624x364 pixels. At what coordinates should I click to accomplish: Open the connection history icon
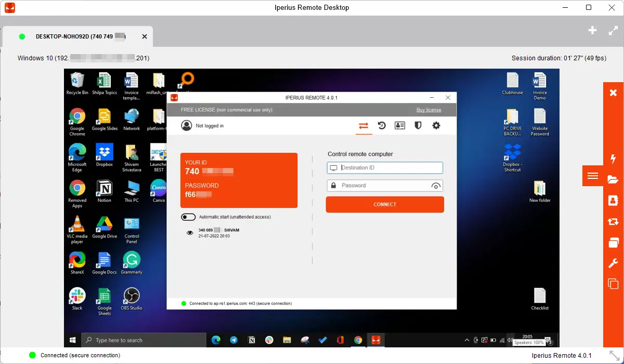tap(382, 125)
